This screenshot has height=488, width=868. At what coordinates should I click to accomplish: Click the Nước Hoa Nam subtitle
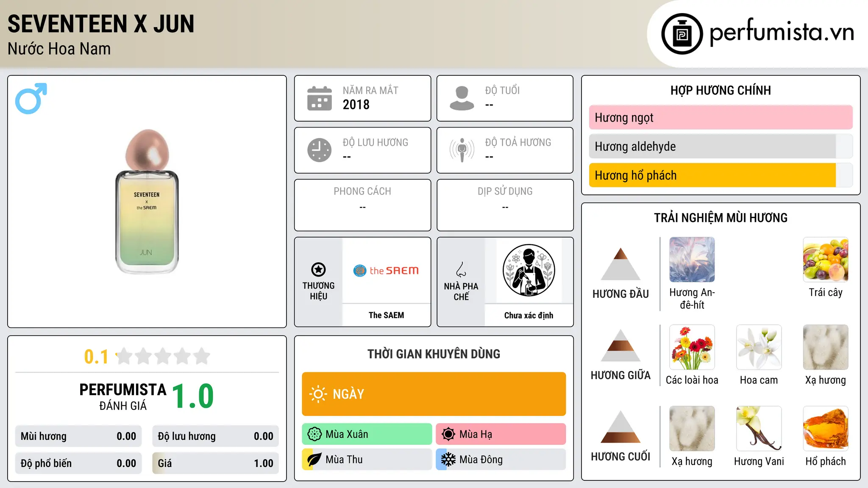point(59,49)
